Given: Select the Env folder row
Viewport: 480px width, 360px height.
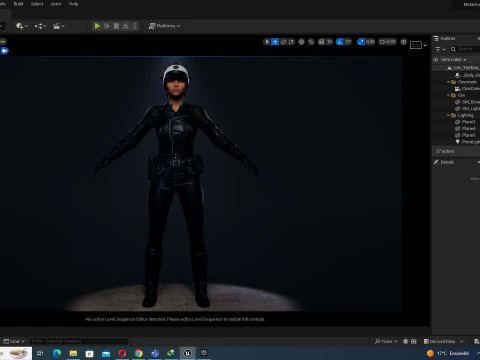Looking at the screenshot, I should [x=456, y=95].
